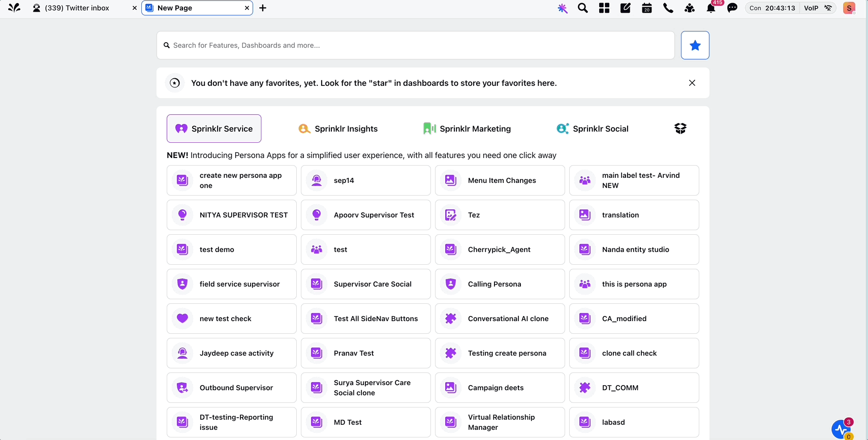Open the phone dialer icon

coord(668,8)
